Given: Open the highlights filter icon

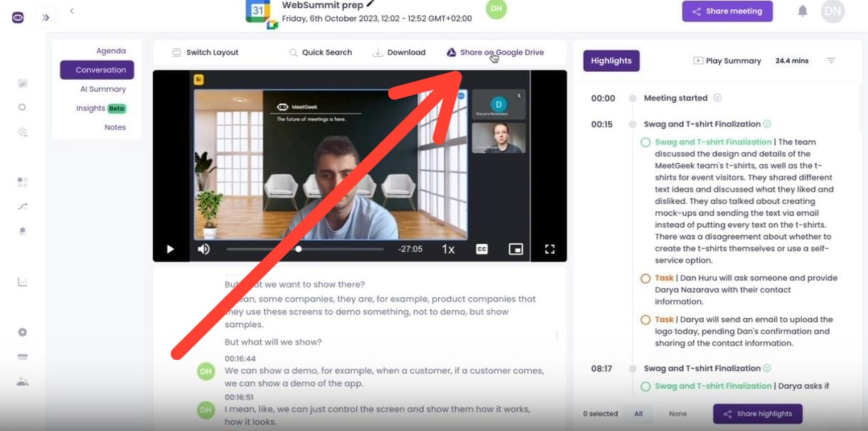Looking at the screenshot, I should point(831,61).
